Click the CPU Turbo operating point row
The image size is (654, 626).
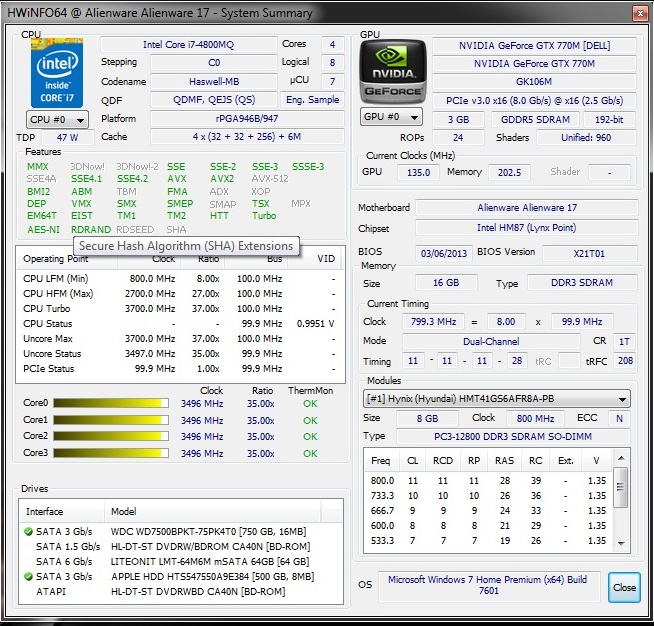[x=180, y=309]
